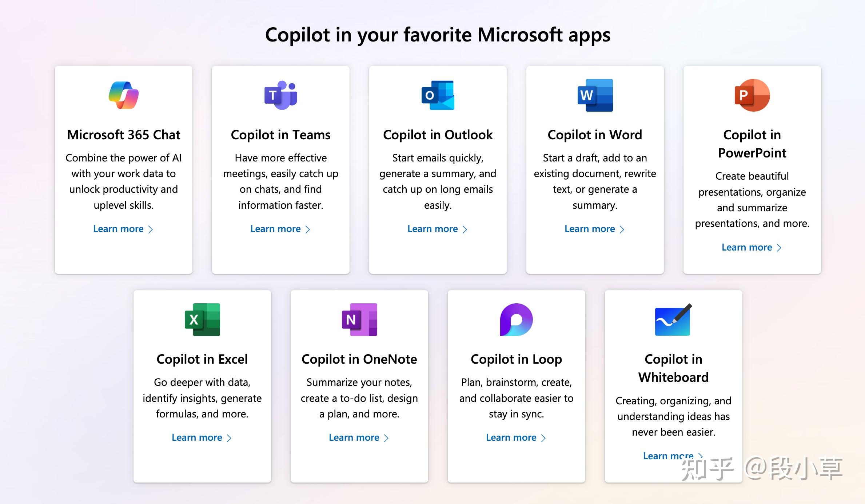Select the Word app icon
865x504 pixels.
click(594, 95)
